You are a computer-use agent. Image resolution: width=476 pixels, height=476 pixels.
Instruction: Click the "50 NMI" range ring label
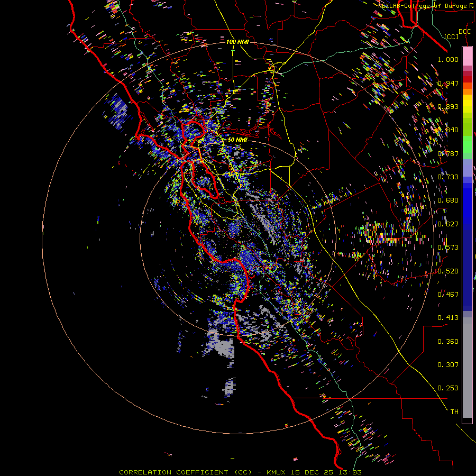pos(237,140)
